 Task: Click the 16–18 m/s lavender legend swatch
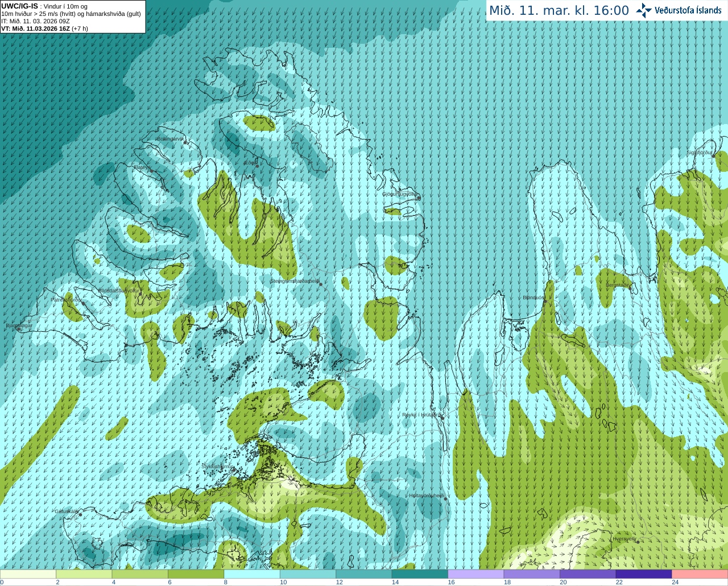[476, 574]
